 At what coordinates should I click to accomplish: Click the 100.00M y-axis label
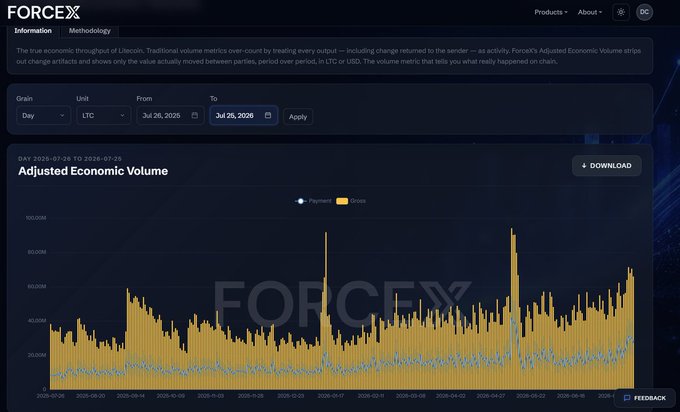coord(36,218)
